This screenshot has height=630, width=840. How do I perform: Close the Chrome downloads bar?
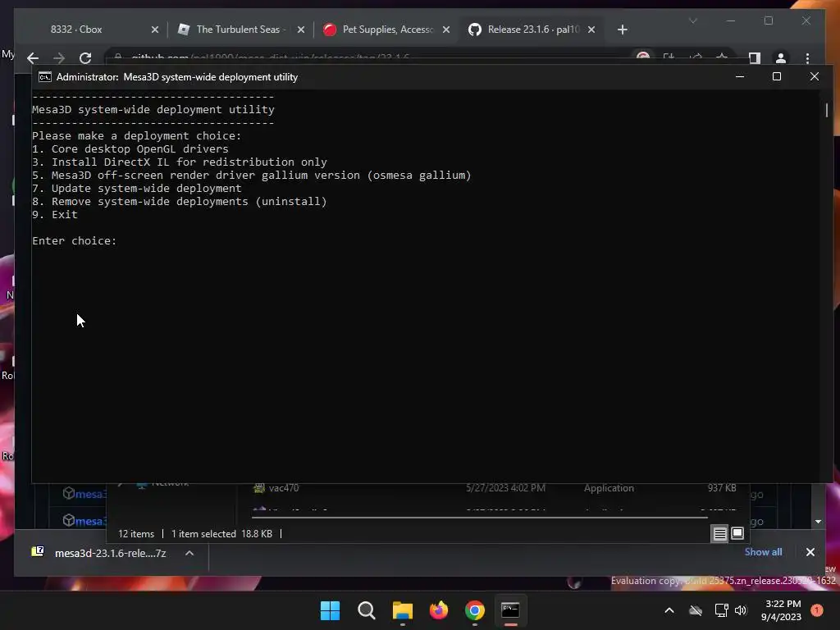810,552
